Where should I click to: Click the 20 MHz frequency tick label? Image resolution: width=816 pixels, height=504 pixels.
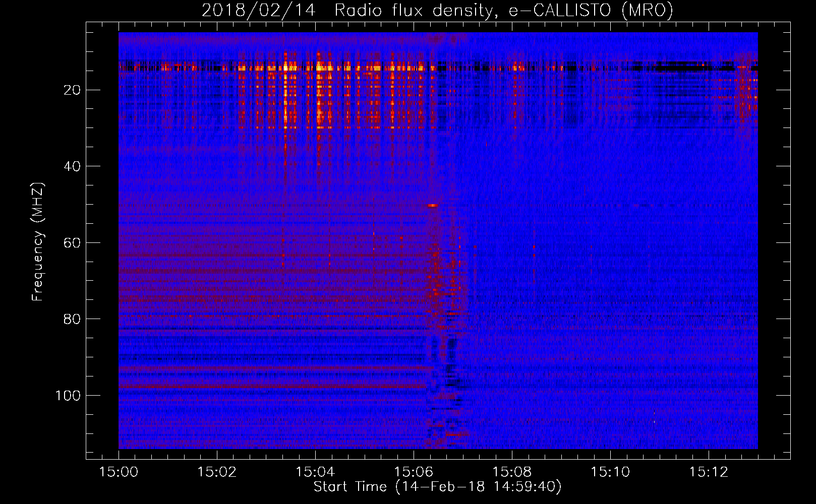pos(73,90)
